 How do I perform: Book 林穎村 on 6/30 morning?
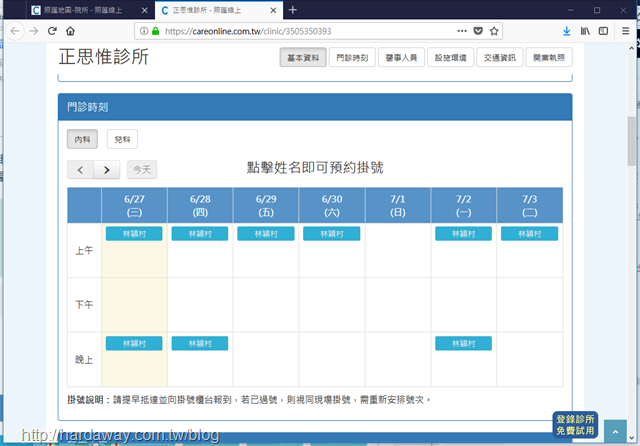pos(331,234)
